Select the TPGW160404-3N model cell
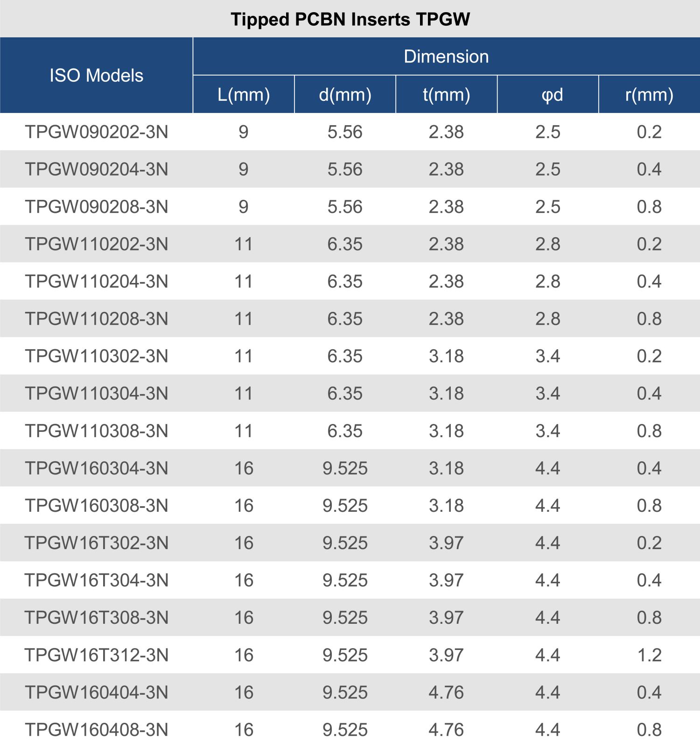This screenshot has width=700, height=748. (97, 692)
